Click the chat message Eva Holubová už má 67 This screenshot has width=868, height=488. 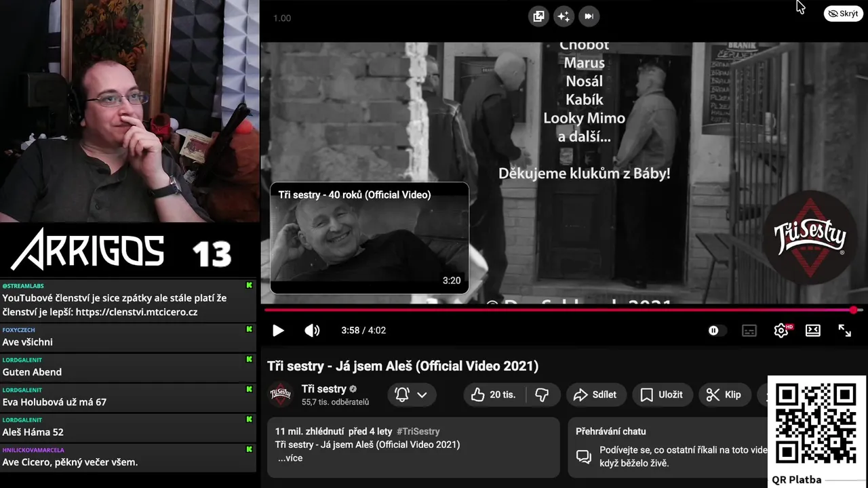click(x=54, y=402)
